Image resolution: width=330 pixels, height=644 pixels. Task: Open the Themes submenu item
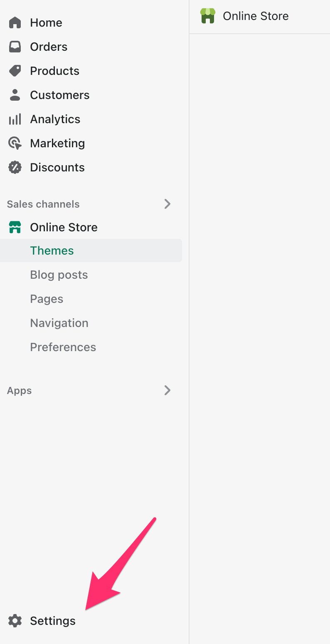point(52,250)
